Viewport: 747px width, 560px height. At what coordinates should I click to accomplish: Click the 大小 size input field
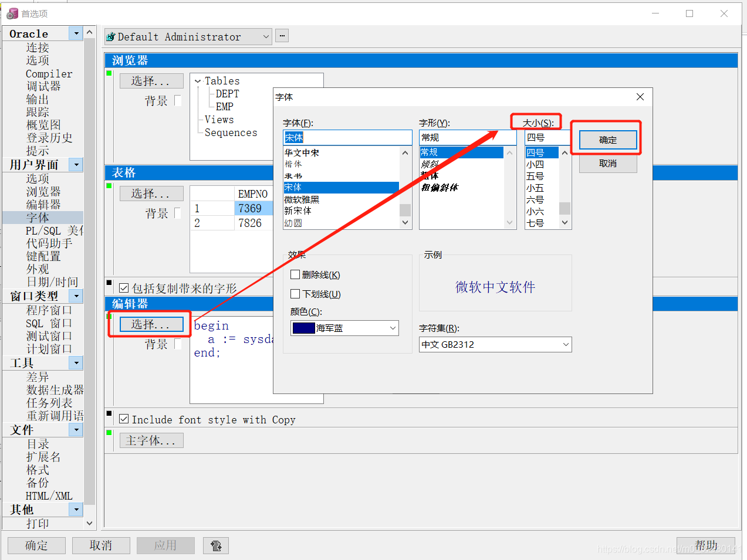548,137
